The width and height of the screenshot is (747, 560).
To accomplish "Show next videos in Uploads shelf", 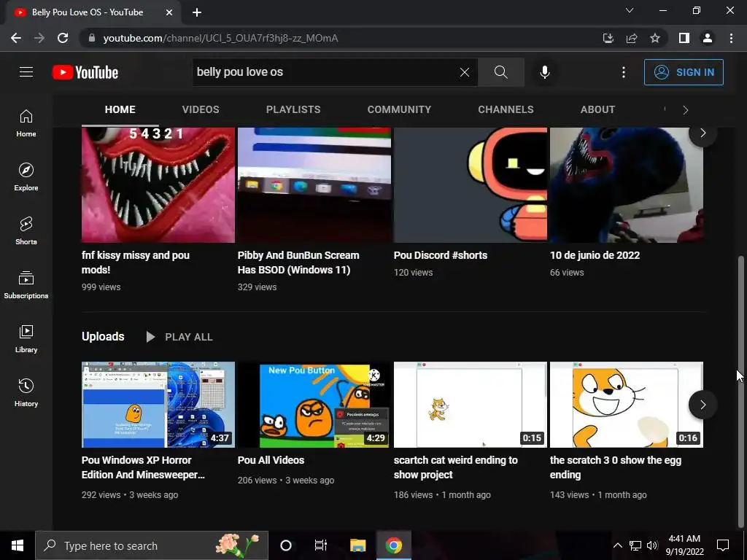I will (x=703, y=405).
